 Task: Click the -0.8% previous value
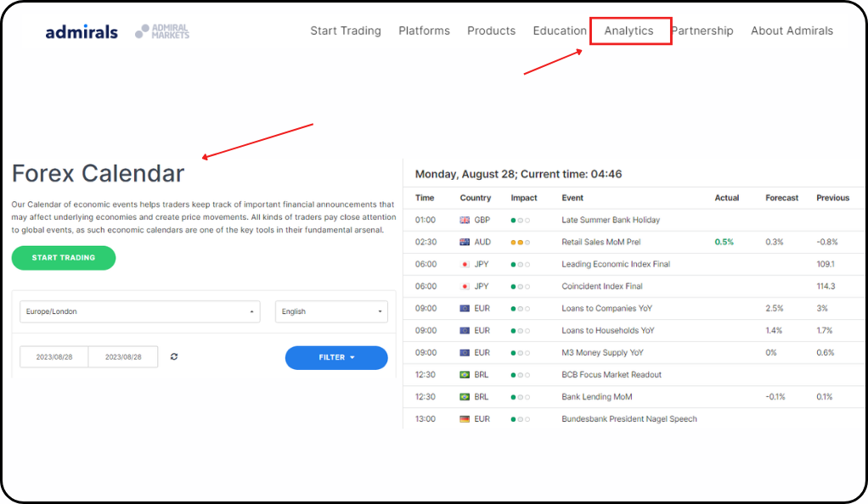coord(827,243)
